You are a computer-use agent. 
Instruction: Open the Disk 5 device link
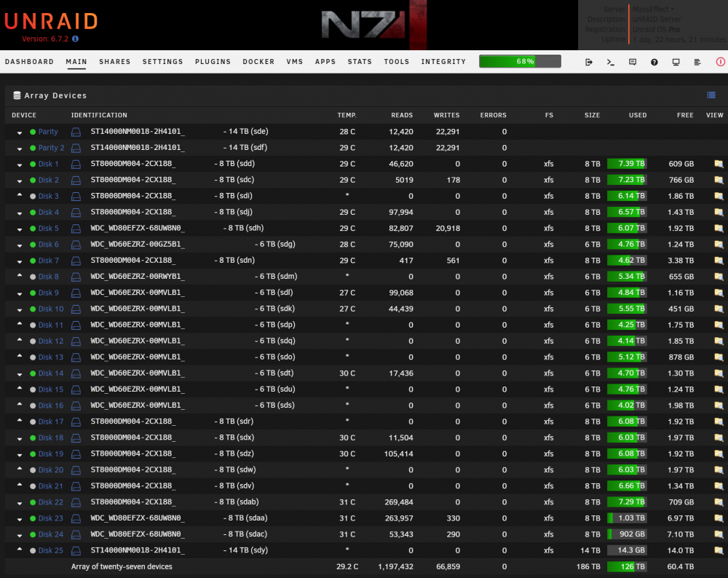49,229
